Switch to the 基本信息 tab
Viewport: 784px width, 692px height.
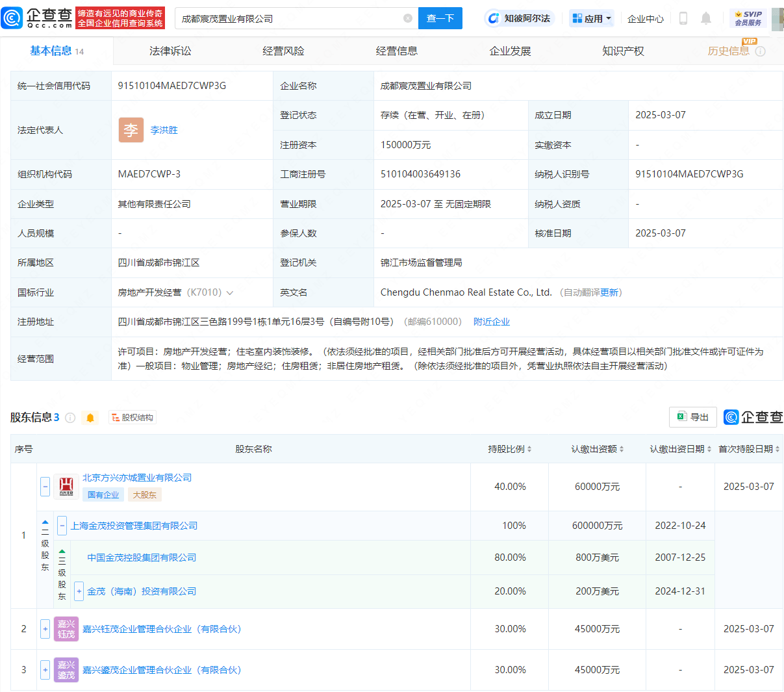(x=57, y=51)
